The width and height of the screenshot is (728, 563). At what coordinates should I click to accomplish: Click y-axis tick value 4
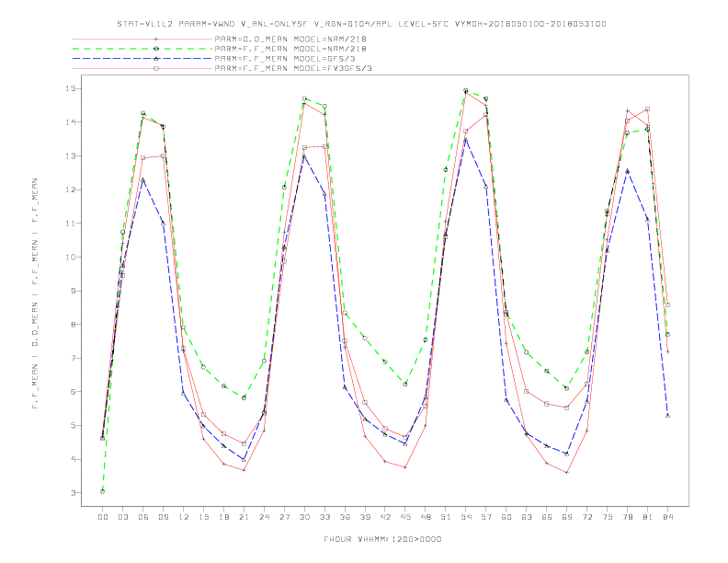click(73, 459)
